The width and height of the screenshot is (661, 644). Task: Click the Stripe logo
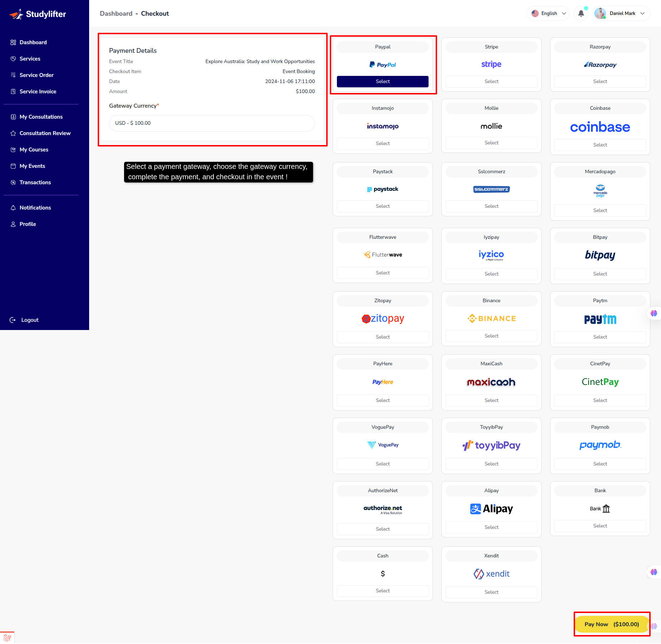(x=491, y=65)
